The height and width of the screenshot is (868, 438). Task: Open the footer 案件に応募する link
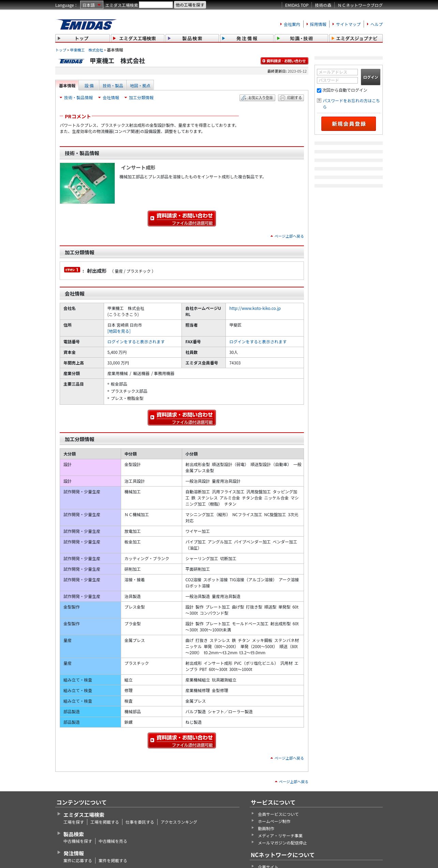(x=77, y=860)
